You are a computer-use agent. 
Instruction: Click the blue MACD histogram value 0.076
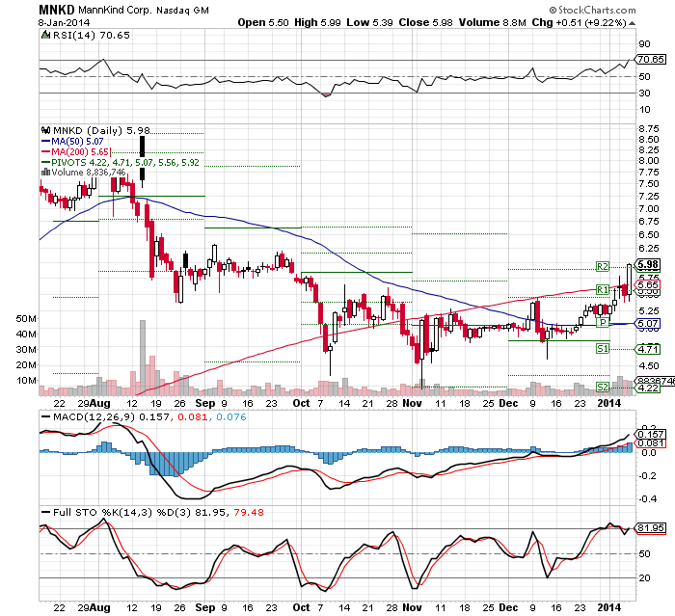(231, 417)
